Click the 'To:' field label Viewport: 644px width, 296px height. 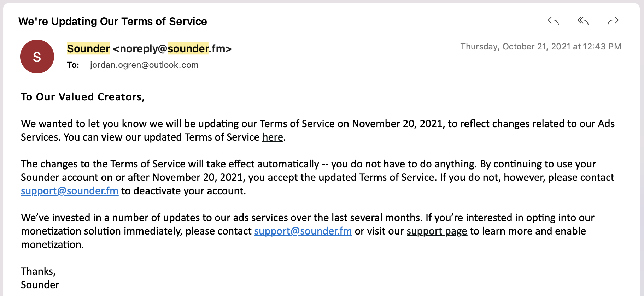73,65
